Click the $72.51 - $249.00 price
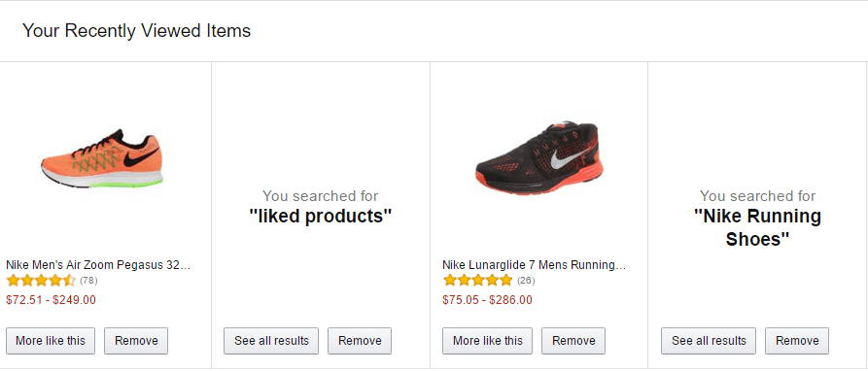 coord(51,300)
